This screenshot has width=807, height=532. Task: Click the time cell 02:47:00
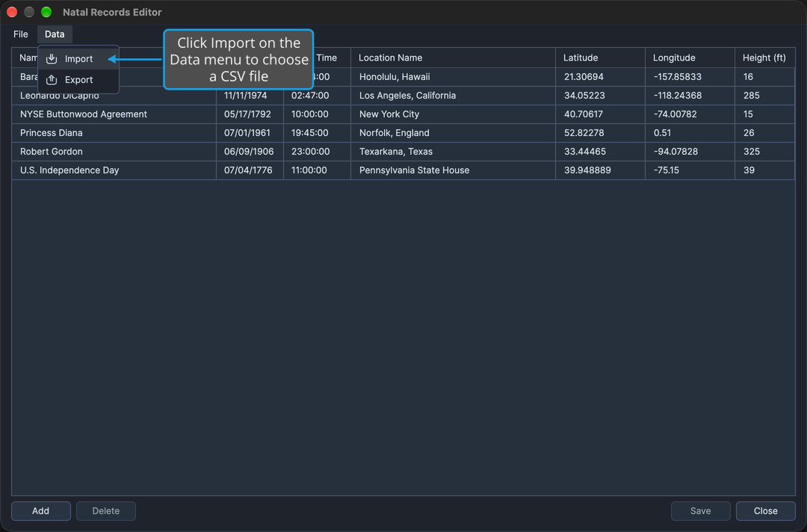317,96
